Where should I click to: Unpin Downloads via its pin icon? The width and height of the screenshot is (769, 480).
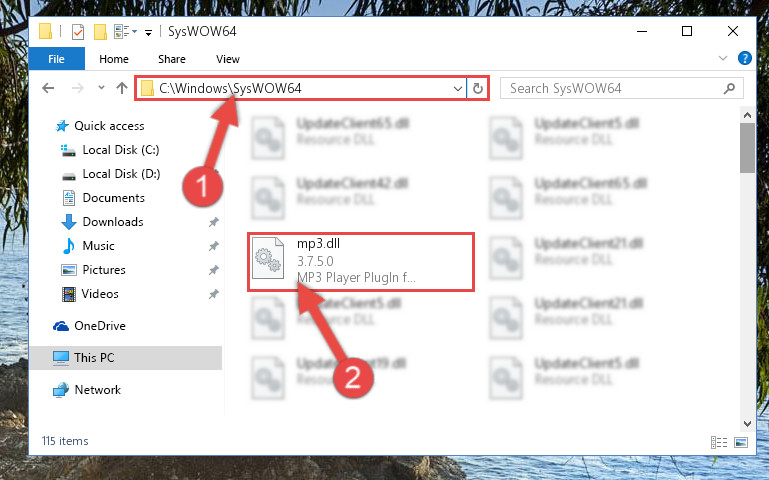pos(213,222)
